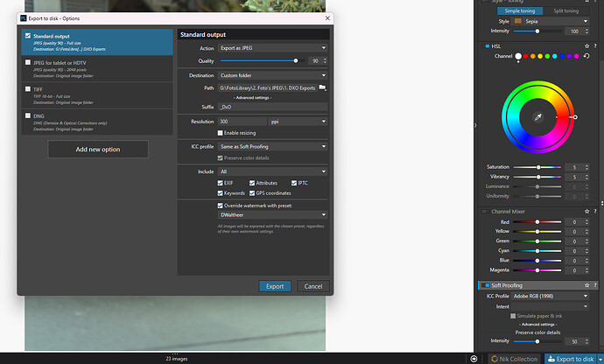Open the Export to disk arrow menu
The width and height of the screenshot is (604, 364).
600,359
